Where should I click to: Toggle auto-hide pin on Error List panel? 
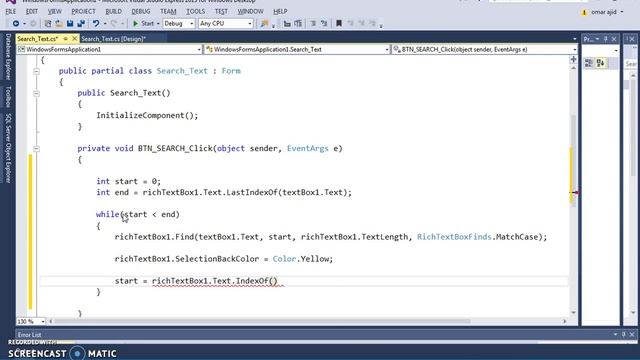pos(624,334)
